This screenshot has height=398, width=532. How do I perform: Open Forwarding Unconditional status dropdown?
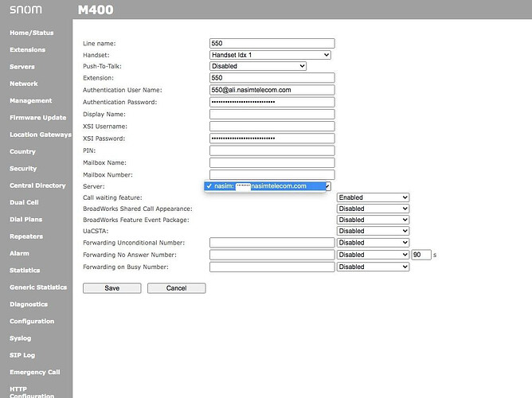pyautogui.click(x=373, y=243)
